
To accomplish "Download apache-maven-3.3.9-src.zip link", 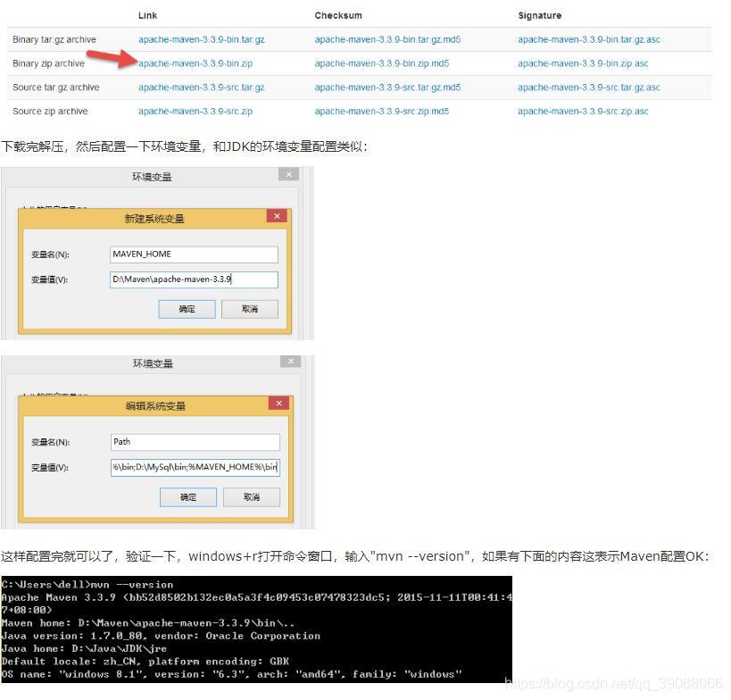I will (195, 111).
